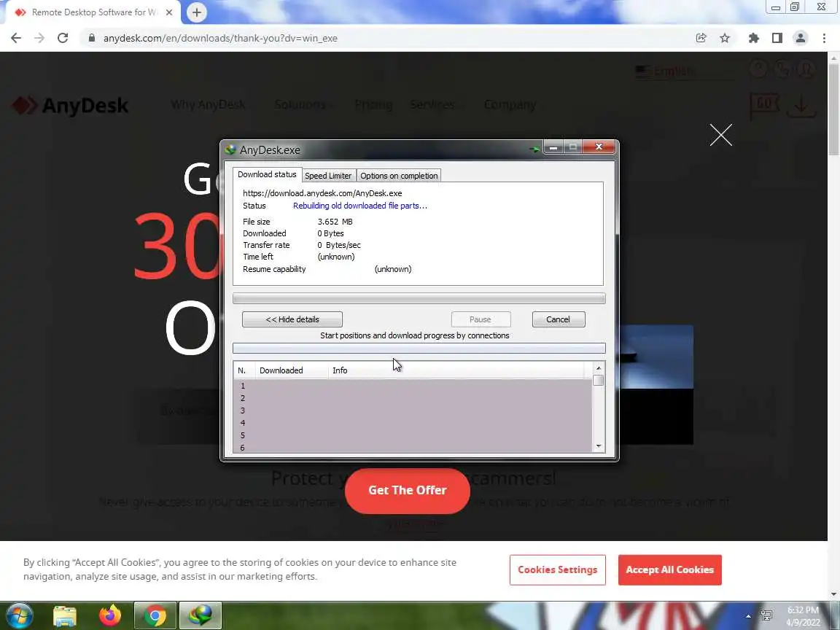The height and width of the screenshot is (630, 840).
Task: Click the 3.652 MB file size value
Action: coord(335,222)
